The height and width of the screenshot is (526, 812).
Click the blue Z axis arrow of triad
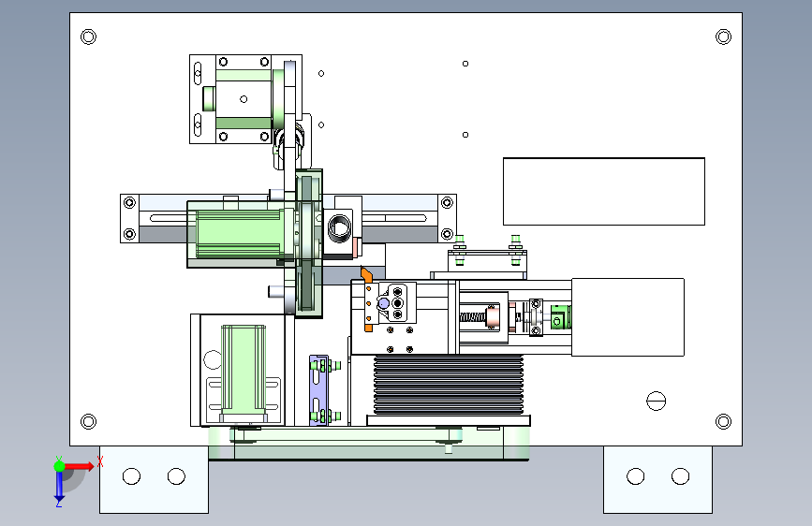coord(59,486)
